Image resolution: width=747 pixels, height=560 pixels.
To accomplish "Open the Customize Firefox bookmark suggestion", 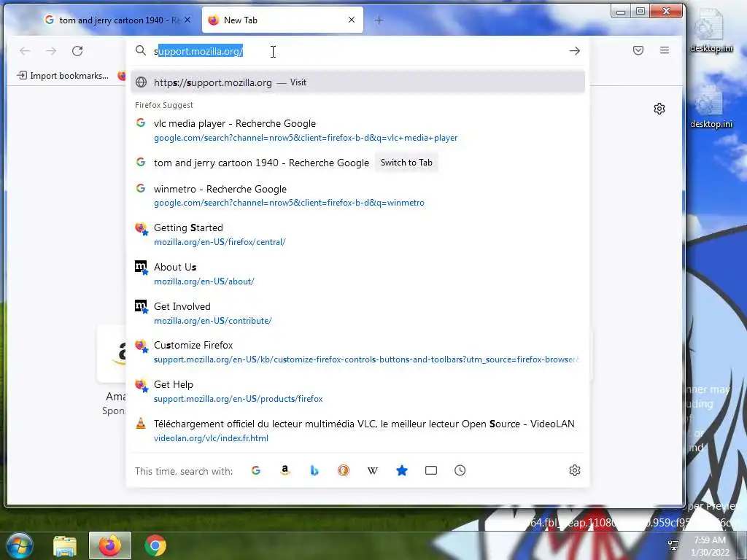I will point(357,352).
